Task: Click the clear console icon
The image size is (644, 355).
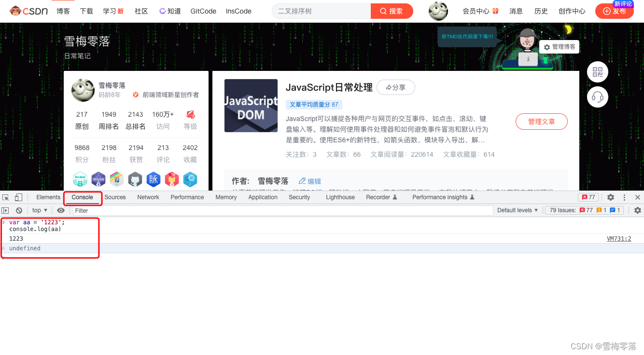Action: [19, 210]
